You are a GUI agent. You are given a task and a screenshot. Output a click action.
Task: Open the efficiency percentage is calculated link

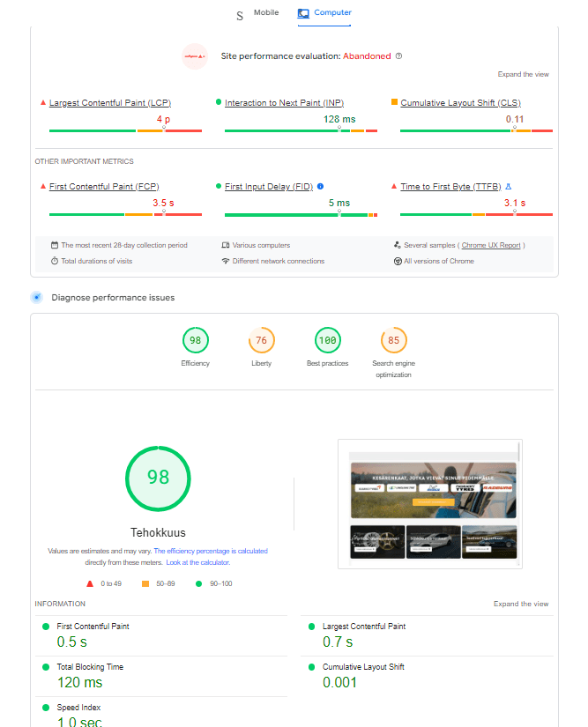click(x=211, y=551)
